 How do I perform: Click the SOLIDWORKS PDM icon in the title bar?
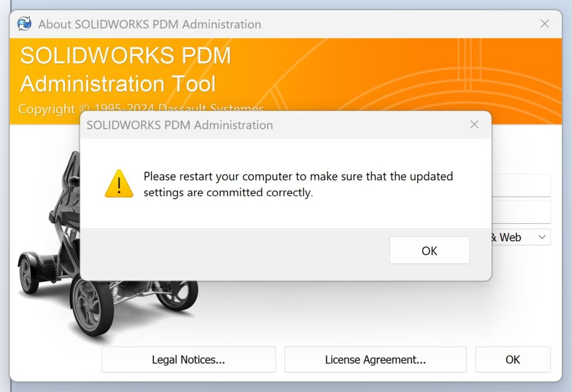click(x=25, y=24)
